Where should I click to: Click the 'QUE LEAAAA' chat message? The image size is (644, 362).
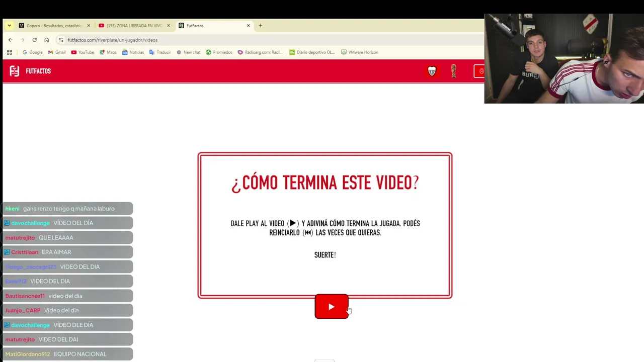pyautogui.click(x=67, y=238)
